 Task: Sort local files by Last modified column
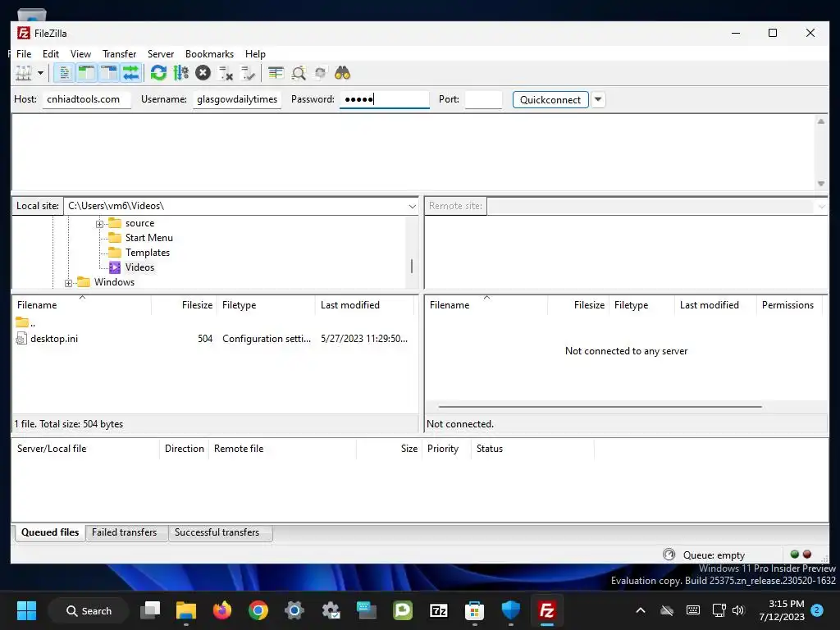tap(364, 305)
